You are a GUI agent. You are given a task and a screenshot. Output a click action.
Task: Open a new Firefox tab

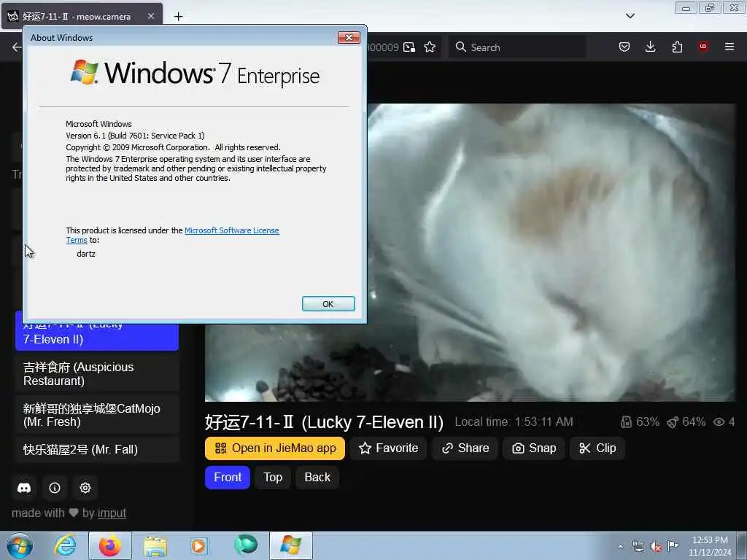178,16
